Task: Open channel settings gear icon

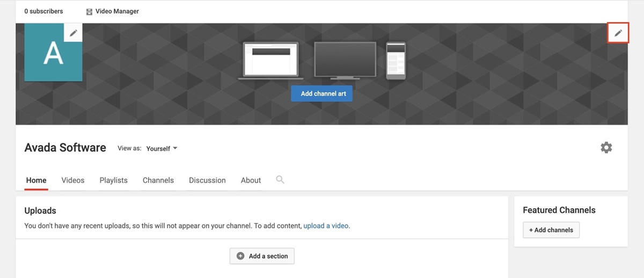Action: (x=606, y=148)
